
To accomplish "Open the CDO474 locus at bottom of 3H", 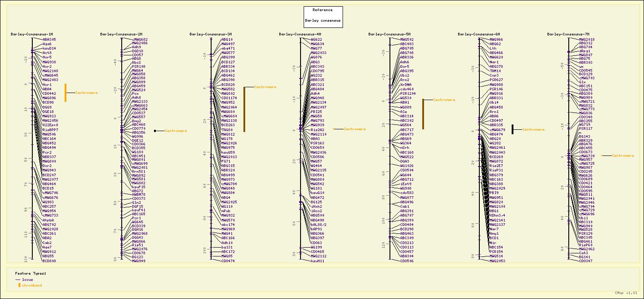I will (228, 261).
